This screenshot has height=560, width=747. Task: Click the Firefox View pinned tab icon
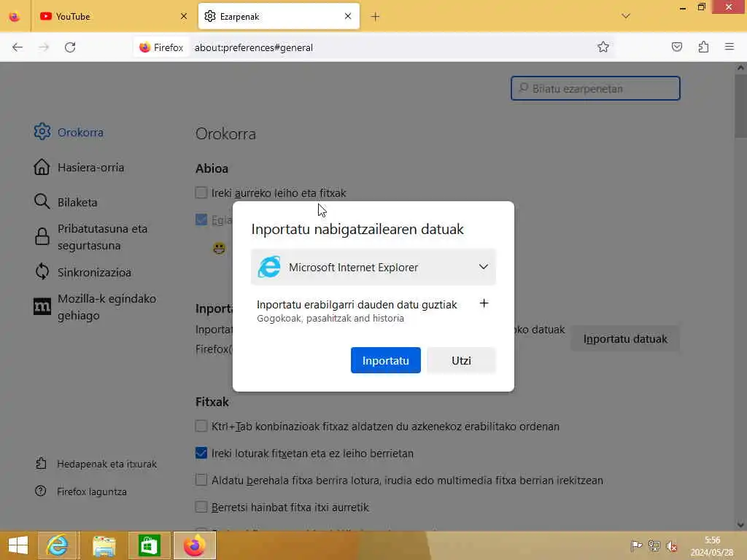click(15, 17)
